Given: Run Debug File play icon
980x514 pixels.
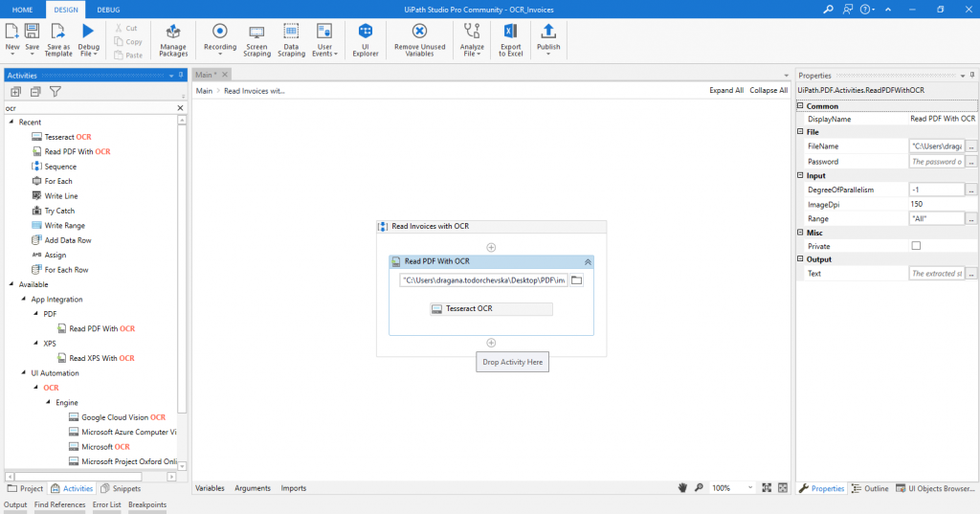Looking at the screenshot, I should [x=88, y=31].
